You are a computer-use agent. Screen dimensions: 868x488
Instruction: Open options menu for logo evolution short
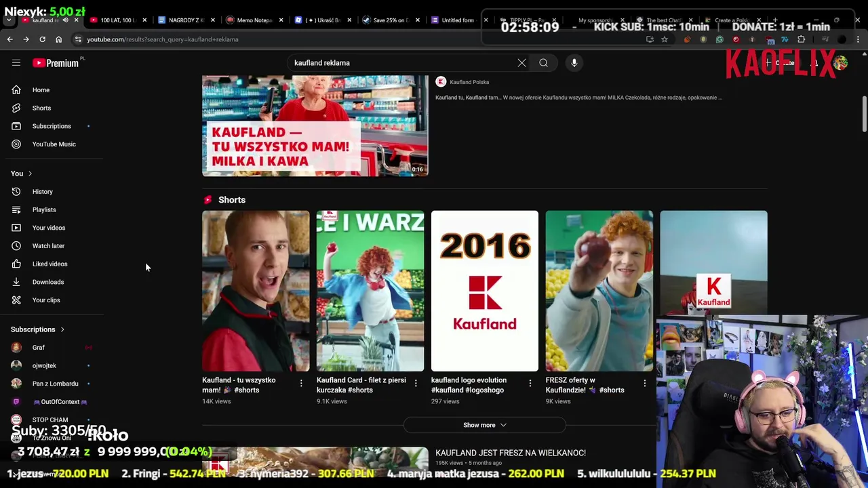530,384
